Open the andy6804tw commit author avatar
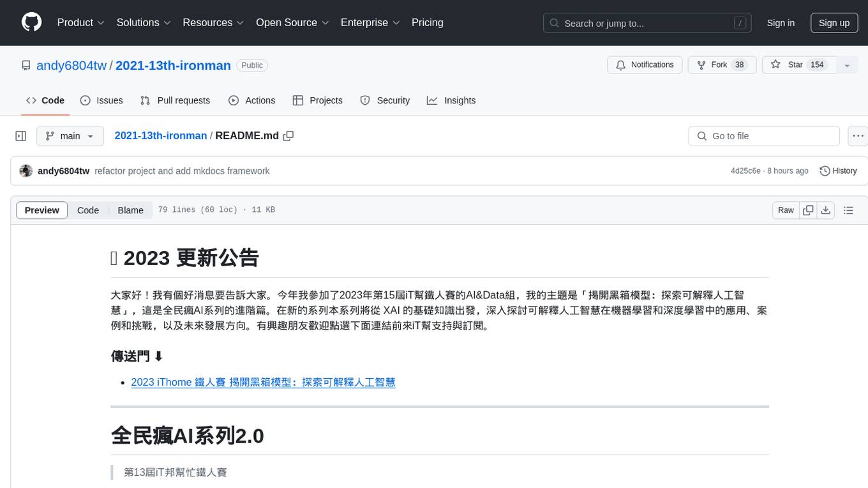The width and height of the screenshot is (868, 488). pyautogui.click(x=26, y=171)
